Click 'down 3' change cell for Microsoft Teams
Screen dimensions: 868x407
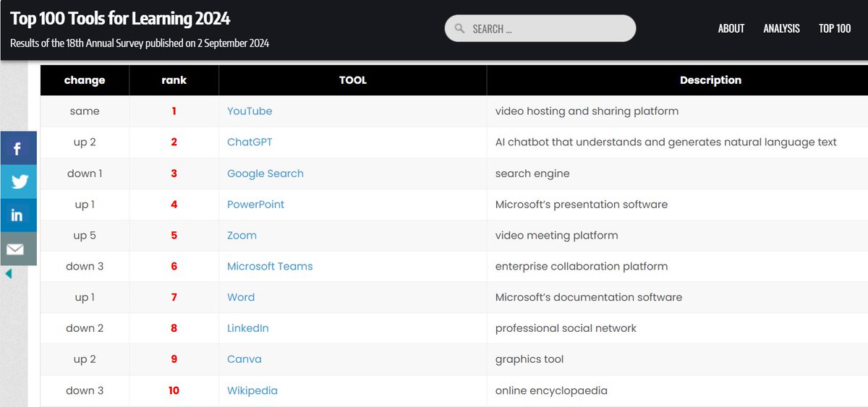[85, 267]
